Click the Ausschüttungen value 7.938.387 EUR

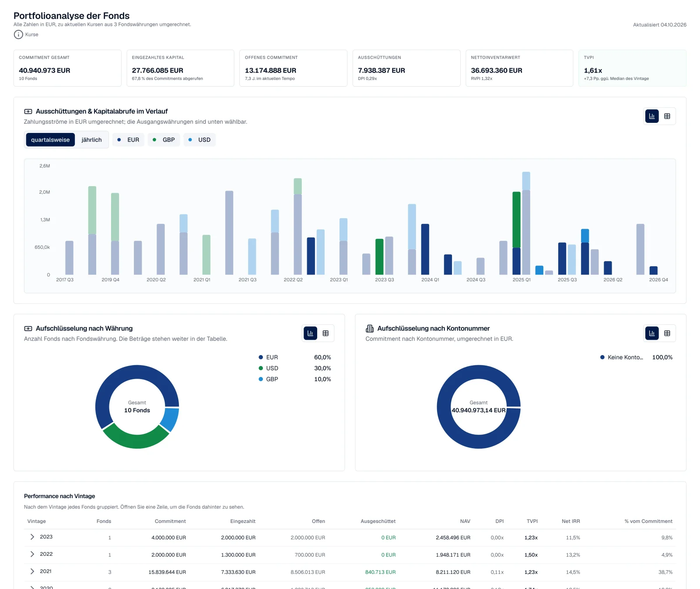(381, 70)
